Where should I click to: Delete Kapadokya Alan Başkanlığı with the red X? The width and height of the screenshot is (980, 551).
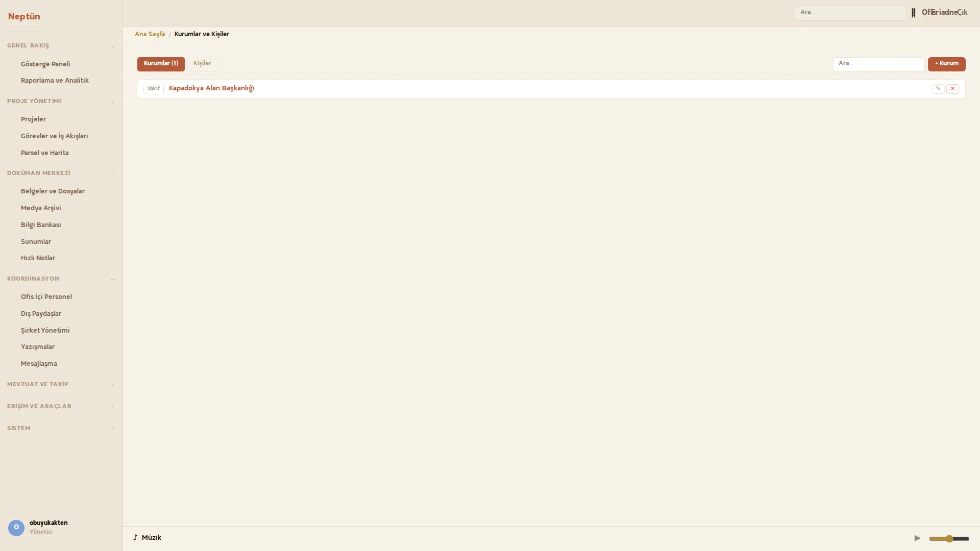[952, 89]
